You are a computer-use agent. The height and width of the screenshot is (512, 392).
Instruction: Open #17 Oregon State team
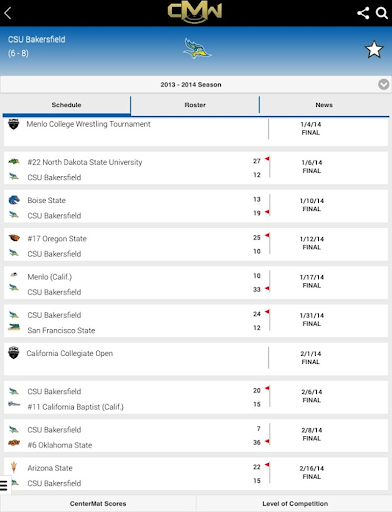pos(57,239)
